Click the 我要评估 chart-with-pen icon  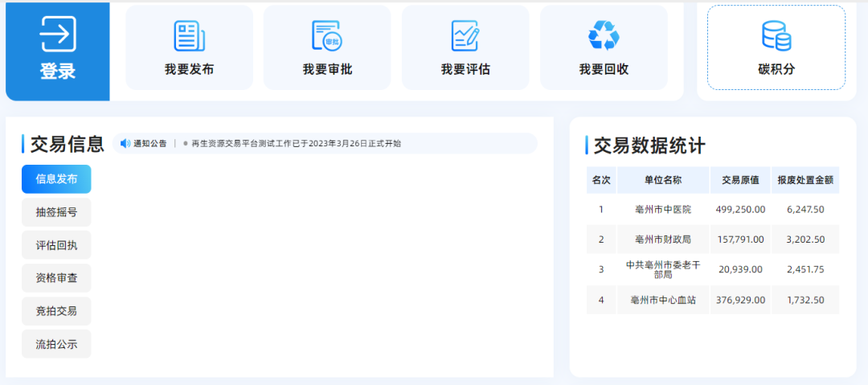click(465, 36)
